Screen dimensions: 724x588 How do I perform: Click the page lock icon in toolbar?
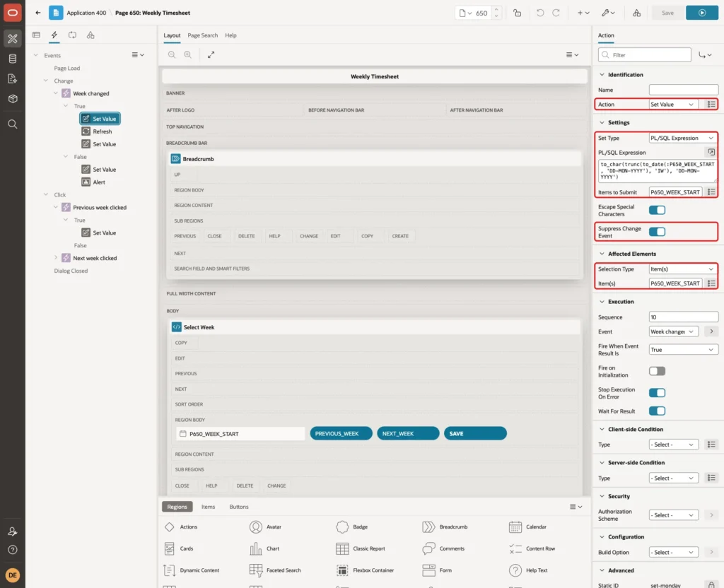517,13
